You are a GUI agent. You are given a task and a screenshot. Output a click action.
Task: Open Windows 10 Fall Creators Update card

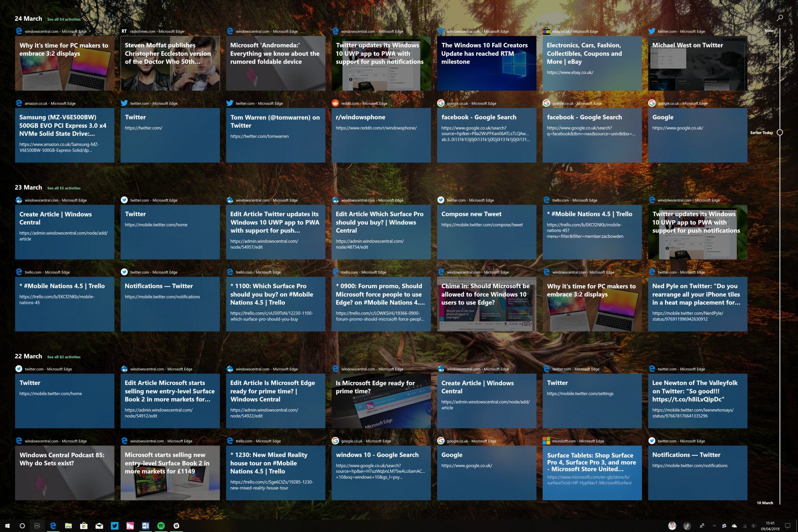click(x=487, y=63)
